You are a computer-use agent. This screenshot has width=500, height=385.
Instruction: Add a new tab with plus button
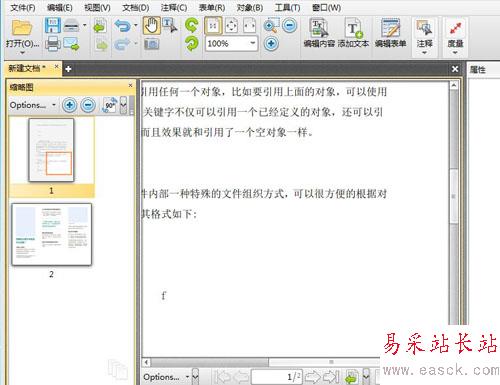[x=68, y=69]
